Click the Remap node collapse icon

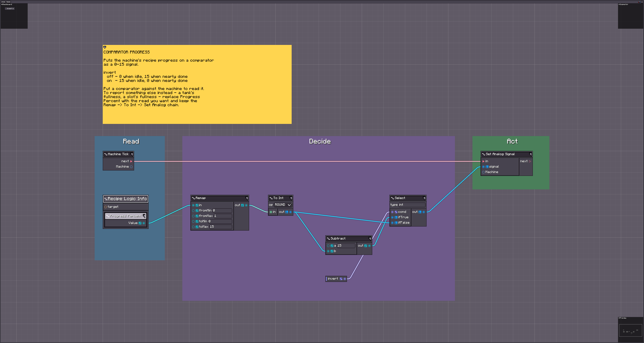[247, 198]
